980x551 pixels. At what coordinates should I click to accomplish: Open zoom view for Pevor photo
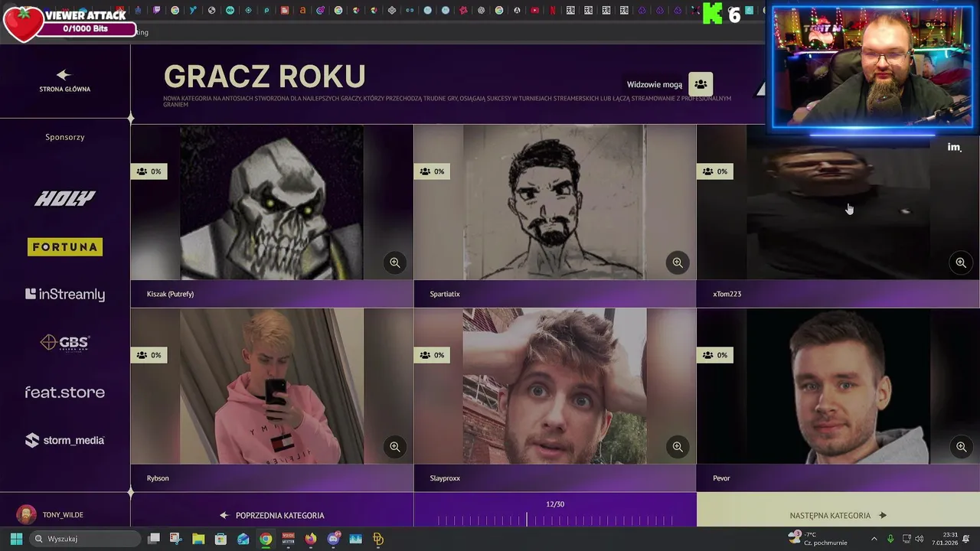click(961, 446)
